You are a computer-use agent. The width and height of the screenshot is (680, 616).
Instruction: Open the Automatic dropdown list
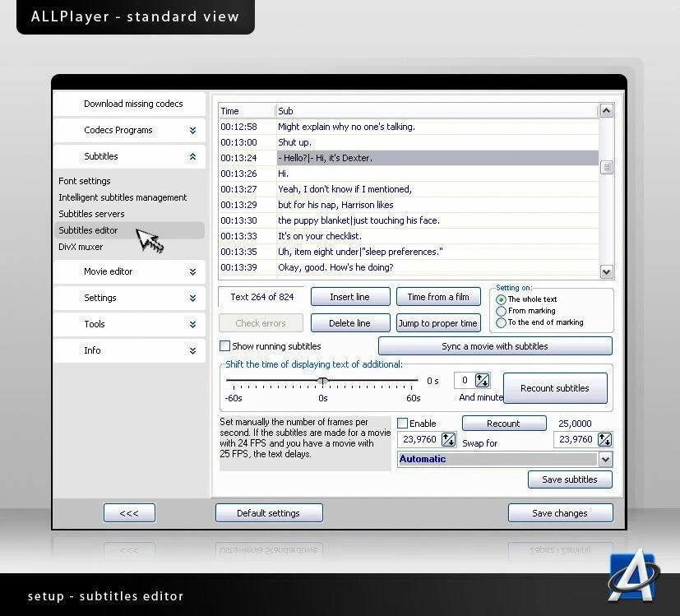[x=605, y=459]
